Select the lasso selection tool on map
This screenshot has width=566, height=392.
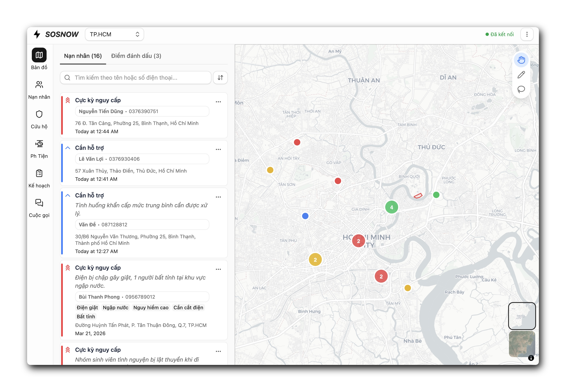521,89
